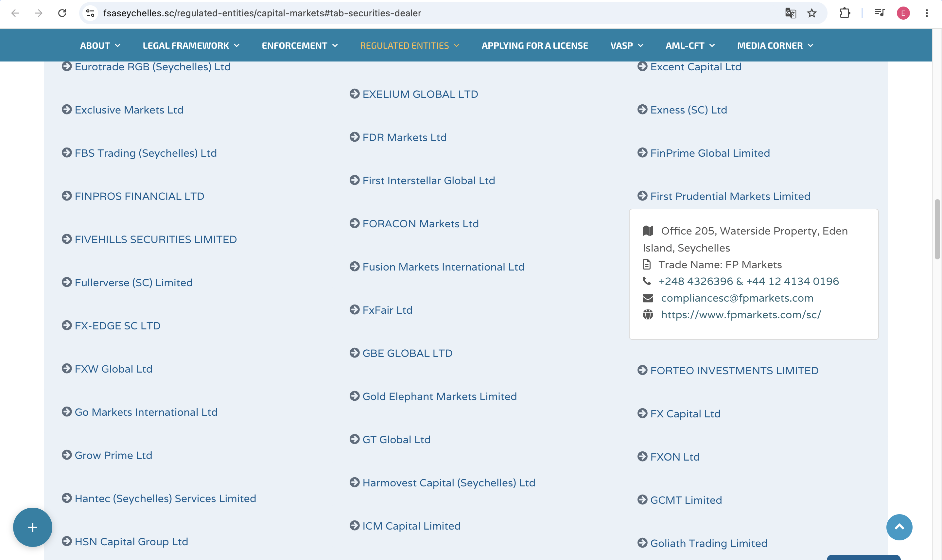Viewport: 942px width, 560px height.
Task: Open Gold Elephant Markets Limited entry
Action: coord(440,396)
